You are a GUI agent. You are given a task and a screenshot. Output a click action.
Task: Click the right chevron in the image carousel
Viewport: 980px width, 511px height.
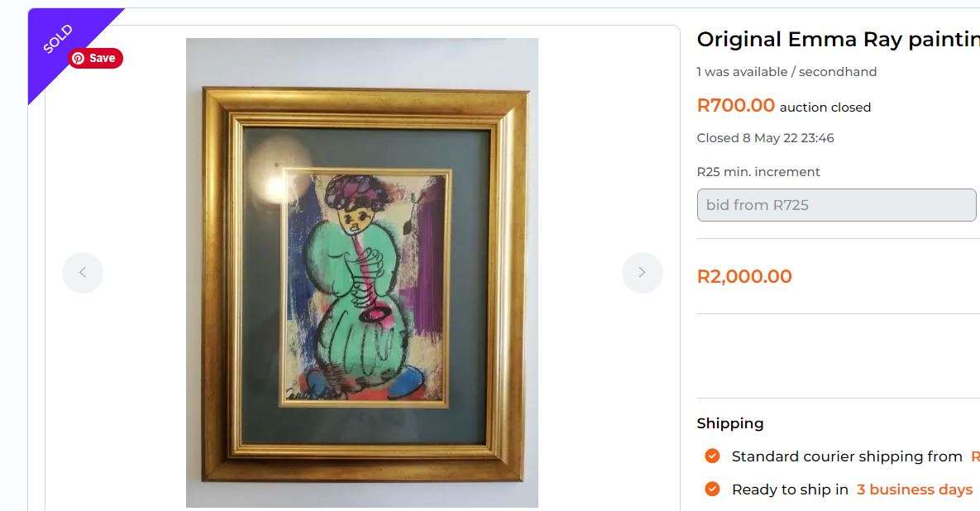click(x=642, y=272)
